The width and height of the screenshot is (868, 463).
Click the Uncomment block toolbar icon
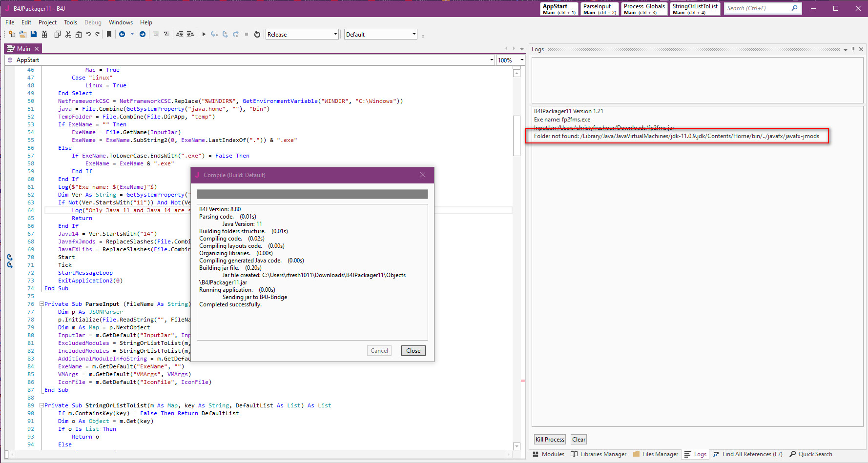click(166, 34)
